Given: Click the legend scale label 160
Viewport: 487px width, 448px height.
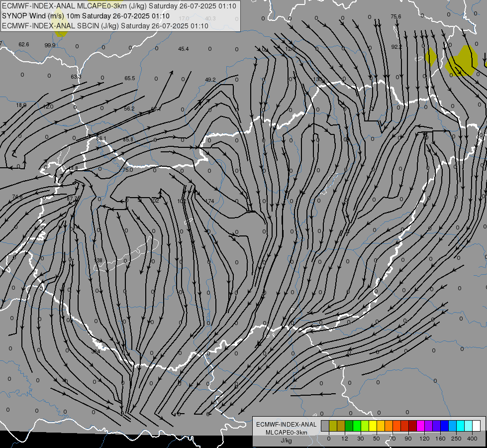Looking at the screenshot, I should click(x=440, y=439).
